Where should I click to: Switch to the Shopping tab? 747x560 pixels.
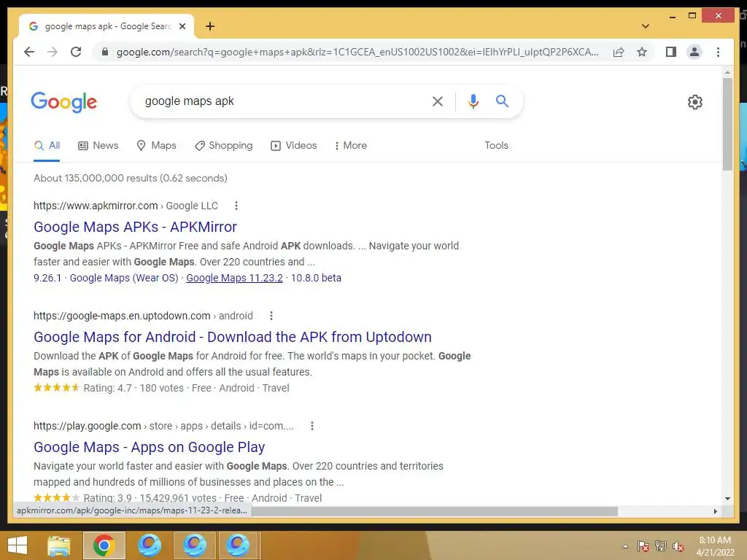coord(223,145)
